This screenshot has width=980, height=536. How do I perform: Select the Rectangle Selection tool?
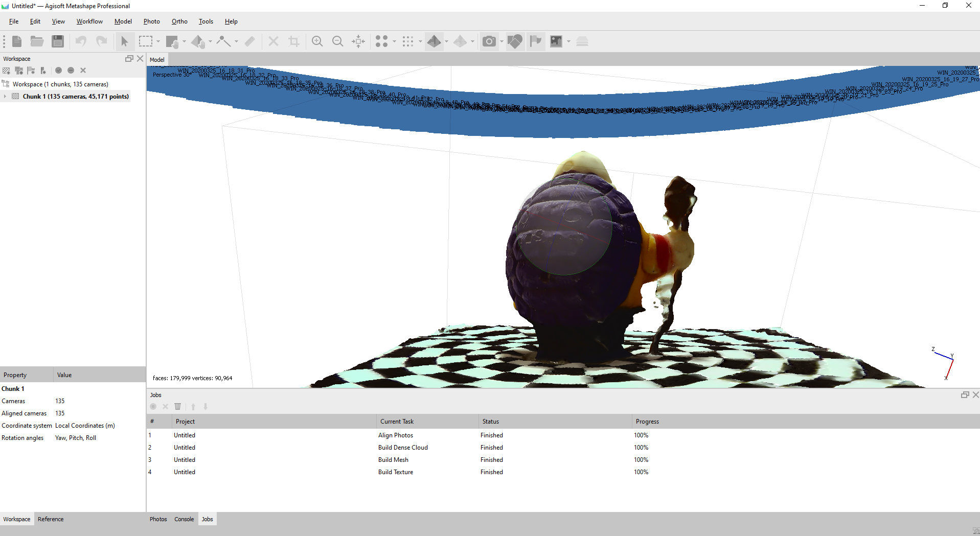point(146,41)
